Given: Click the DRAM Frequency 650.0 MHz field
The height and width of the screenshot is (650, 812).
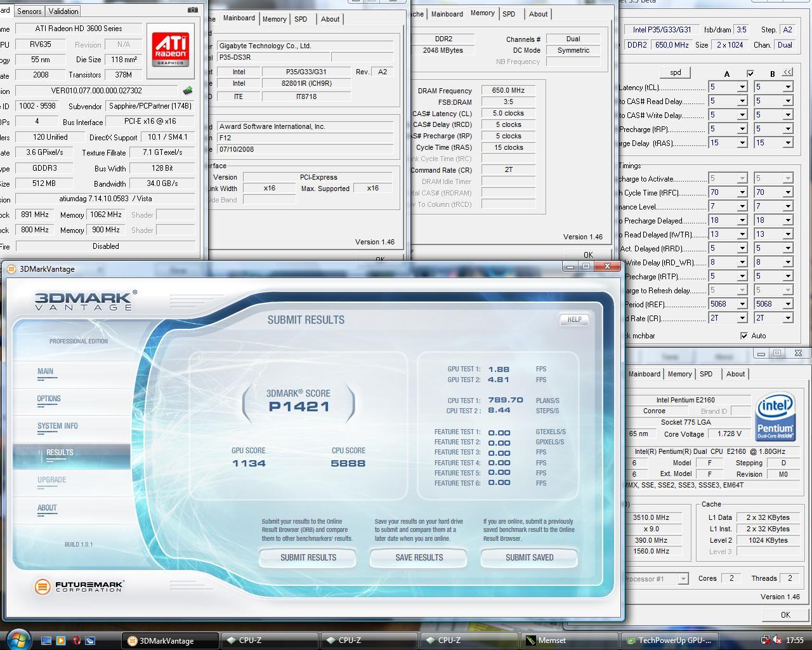Looking at the screenshot, I should click(508, 91).
